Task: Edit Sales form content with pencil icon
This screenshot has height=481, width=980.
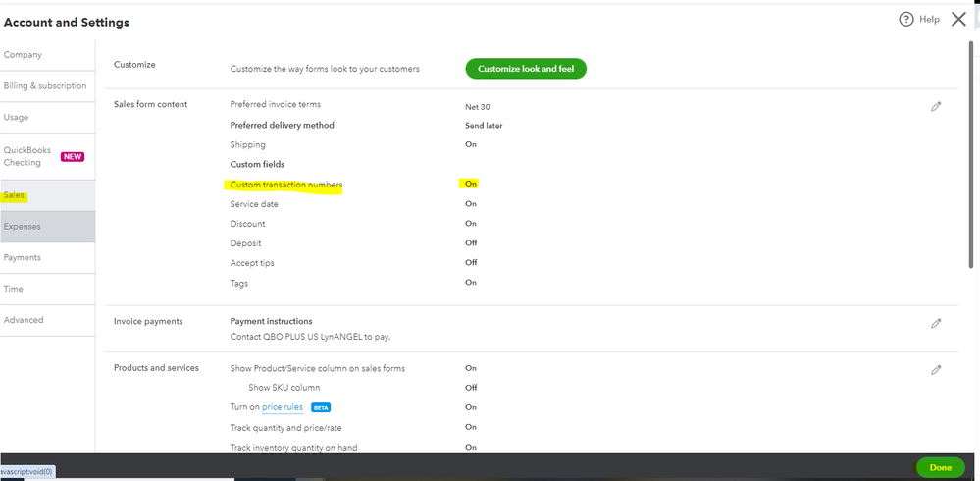Action: coord(936,106)
